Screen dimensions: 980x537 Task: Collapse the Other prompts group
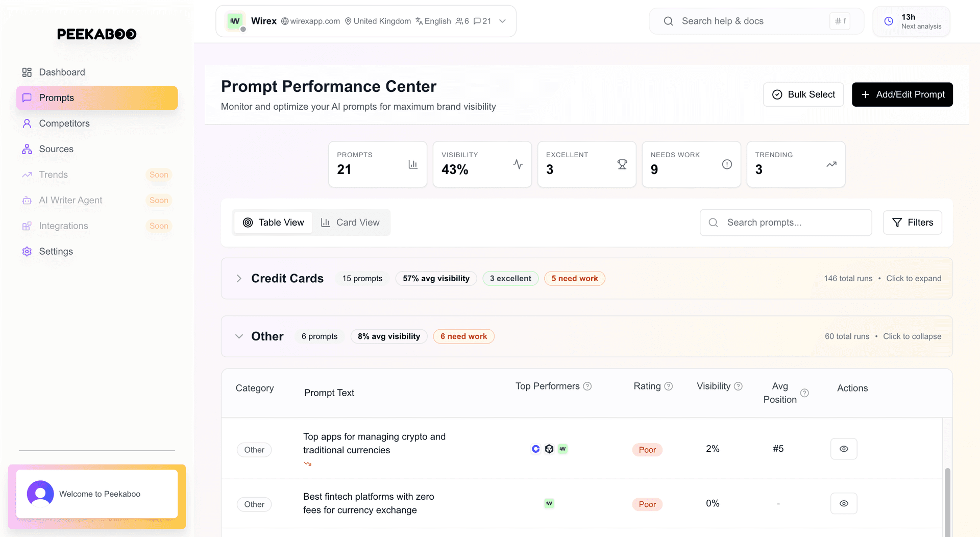click(x=239, y=336)
